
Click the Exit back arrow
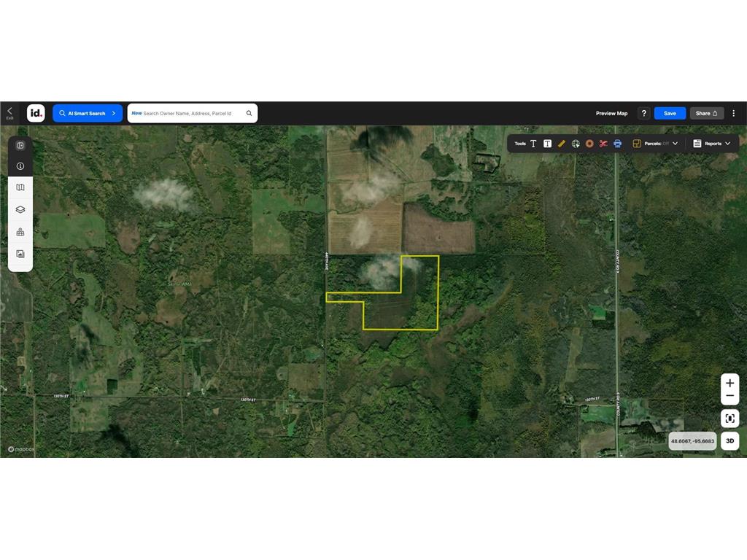pyautogui.click(x=9, y=113)
